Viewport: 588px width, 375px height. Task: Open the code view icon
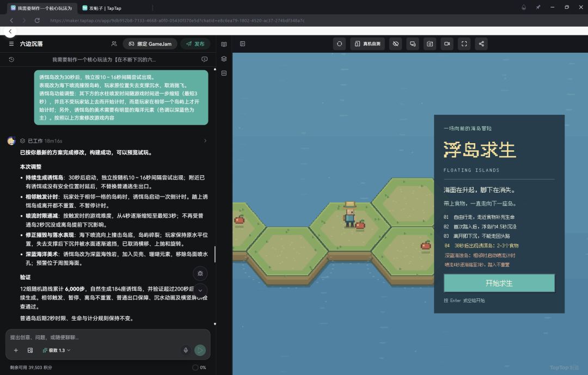(x=224, y=73)
